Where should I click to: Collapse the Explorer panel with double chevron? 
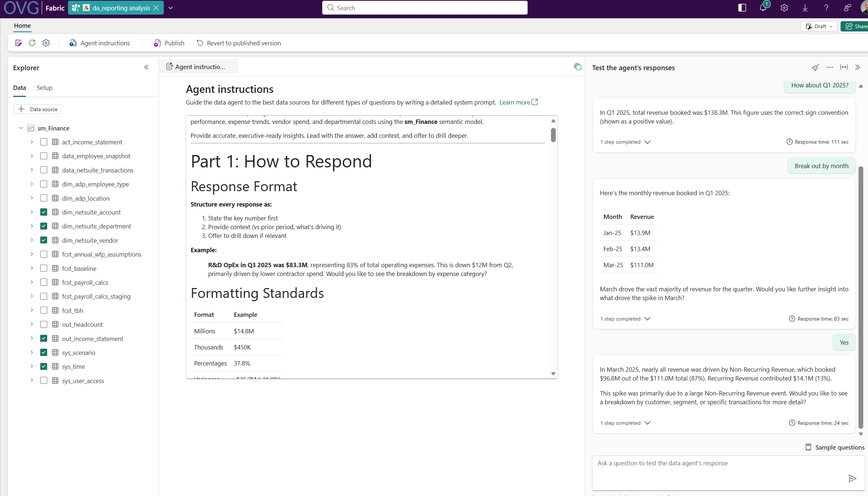(146, 67)
